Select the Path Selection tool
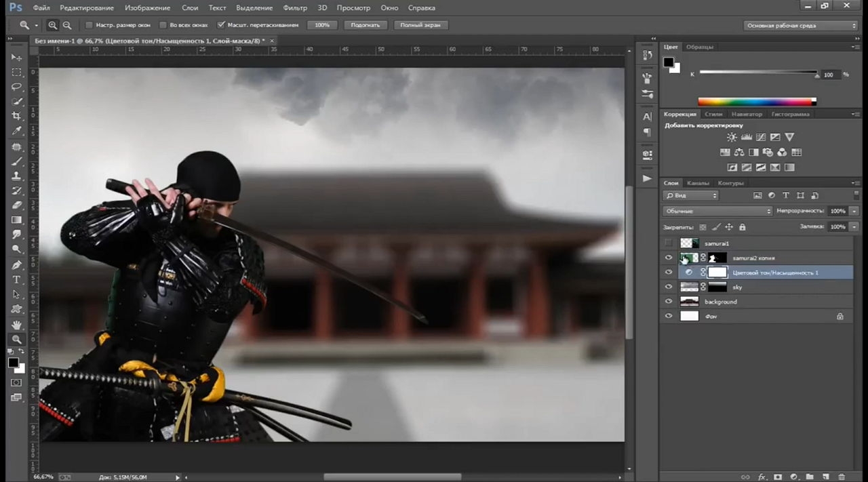Image resolution: width=868 pixels, height=482 pixels. [x=16, y=294]
